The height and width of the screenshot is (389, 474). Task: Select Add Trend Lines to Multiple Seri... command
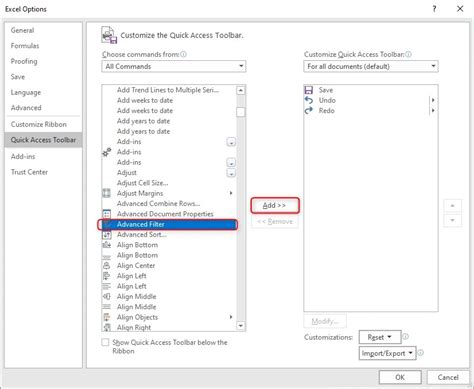(168, 90)
